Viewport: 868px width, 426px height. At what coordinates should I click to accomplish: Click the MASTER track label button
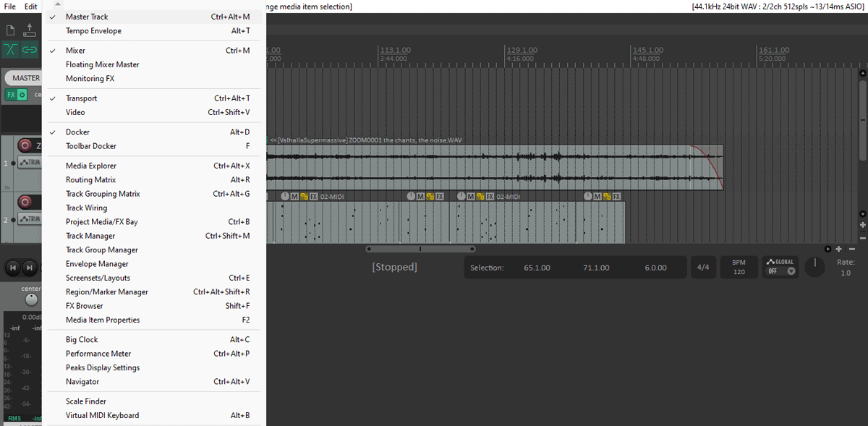tap(26, 78)
